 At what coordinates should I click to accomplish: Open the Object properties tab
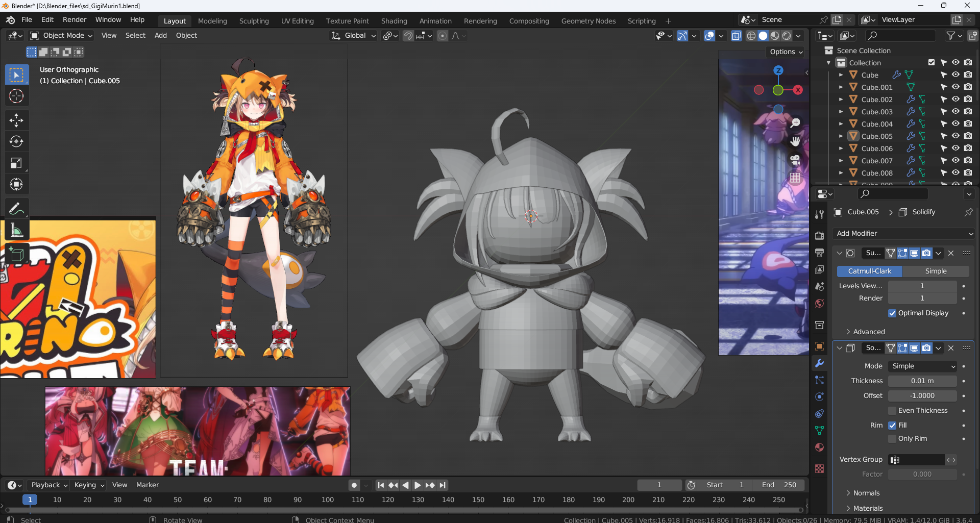(819, 346)
